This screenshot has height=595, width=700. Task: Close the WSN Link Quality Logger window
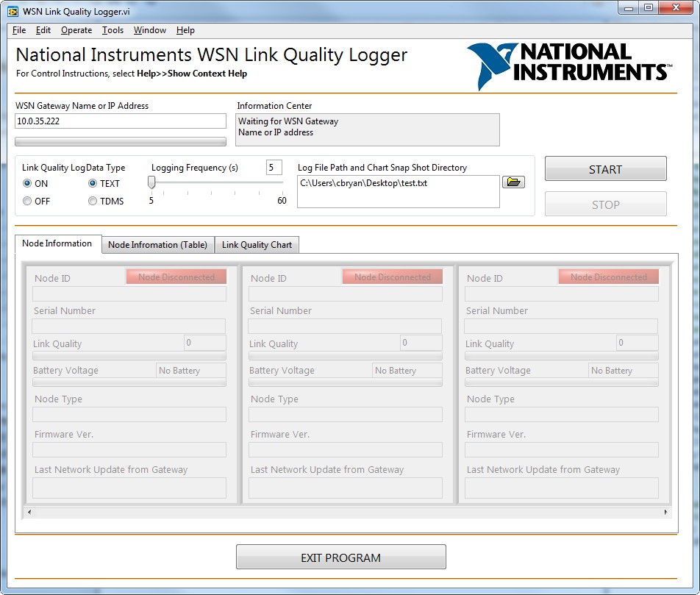click(x=676, y=7)
